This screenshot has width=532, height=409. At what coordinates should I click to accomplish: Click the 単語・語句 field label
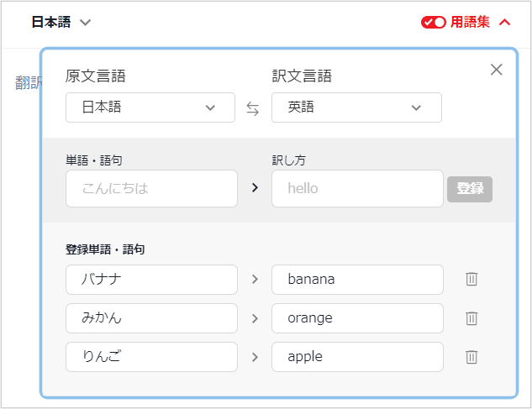[94, 160]
